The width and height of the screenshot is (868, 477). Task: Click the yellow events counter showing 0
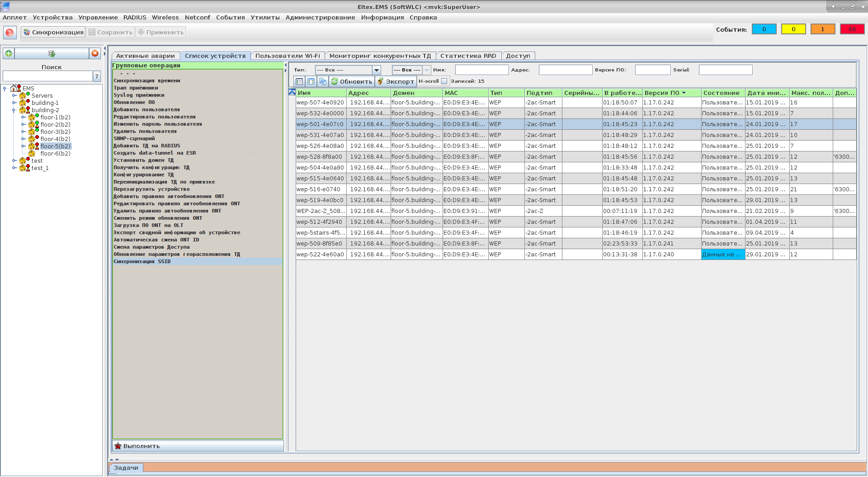coord(793,29)
